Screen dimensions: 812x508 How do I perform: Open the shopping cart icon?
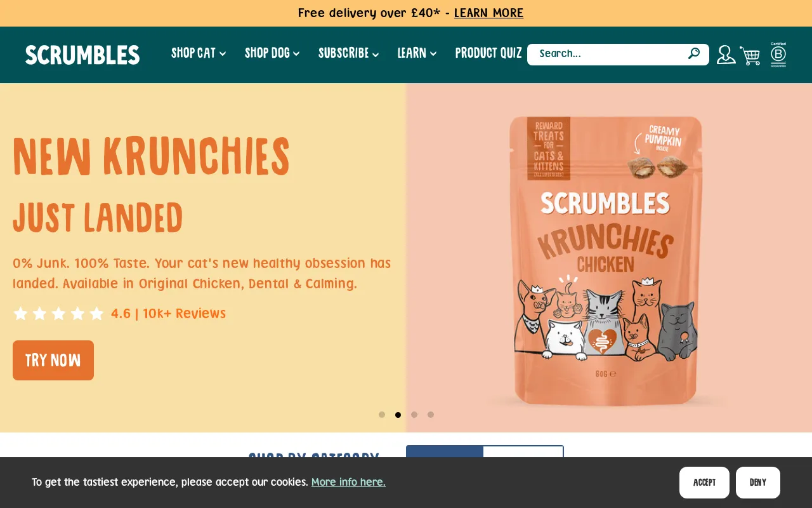click(x=750, y=55)
